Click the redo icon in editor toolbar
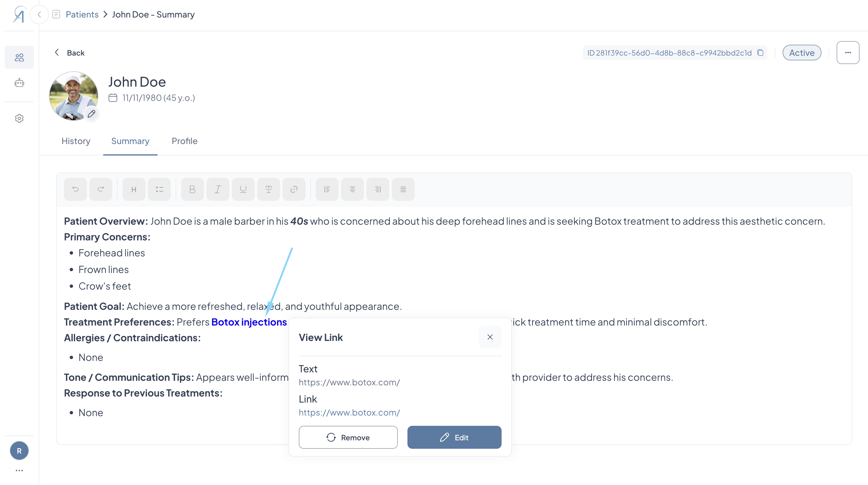 tap(101, 189)
